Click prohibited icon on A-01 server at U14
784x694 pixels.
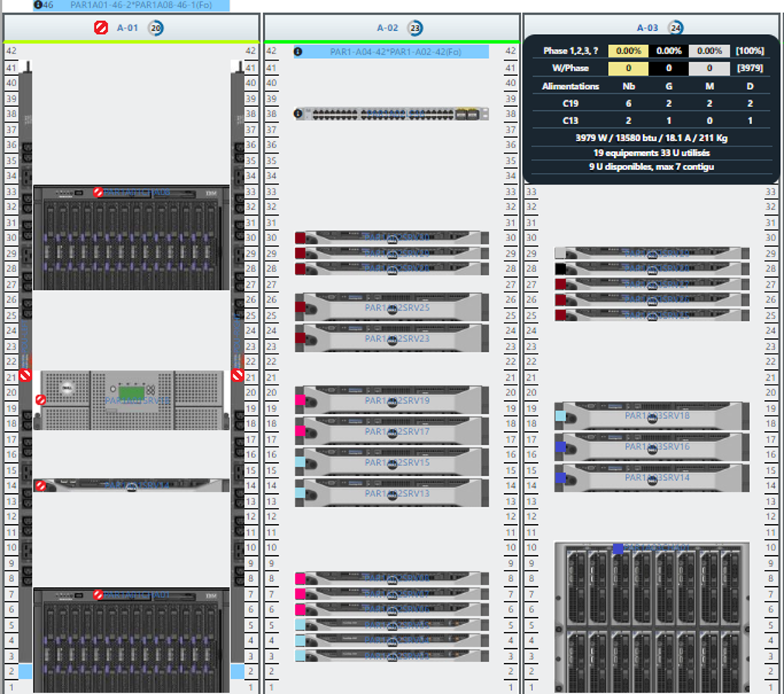(41, 485)
